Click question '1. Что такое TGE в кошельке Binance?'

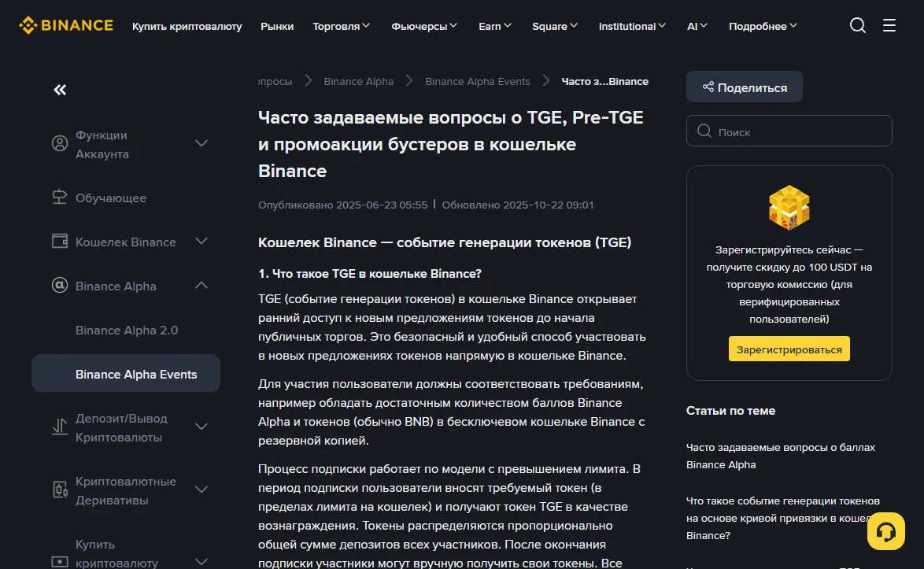point(369,273)
